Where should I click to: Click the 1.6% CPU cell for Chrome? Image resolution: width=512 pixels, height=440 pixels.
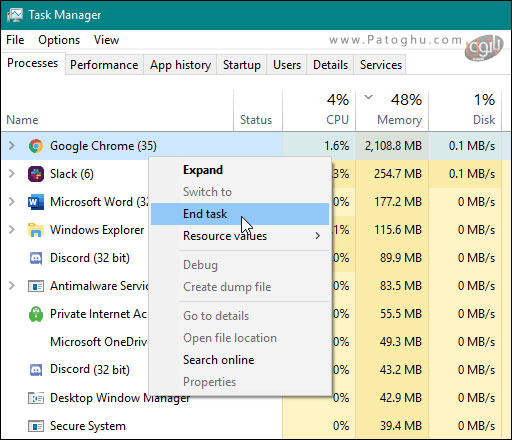point(319,146)
